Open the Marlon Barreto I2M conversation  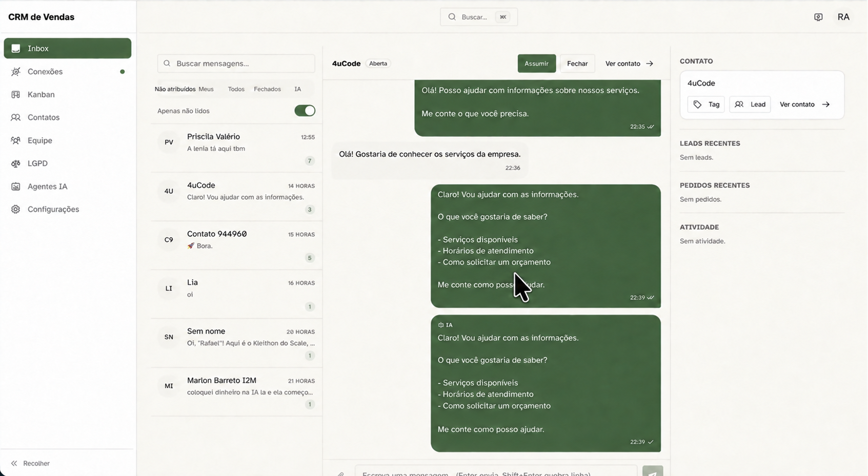point(236,392)
